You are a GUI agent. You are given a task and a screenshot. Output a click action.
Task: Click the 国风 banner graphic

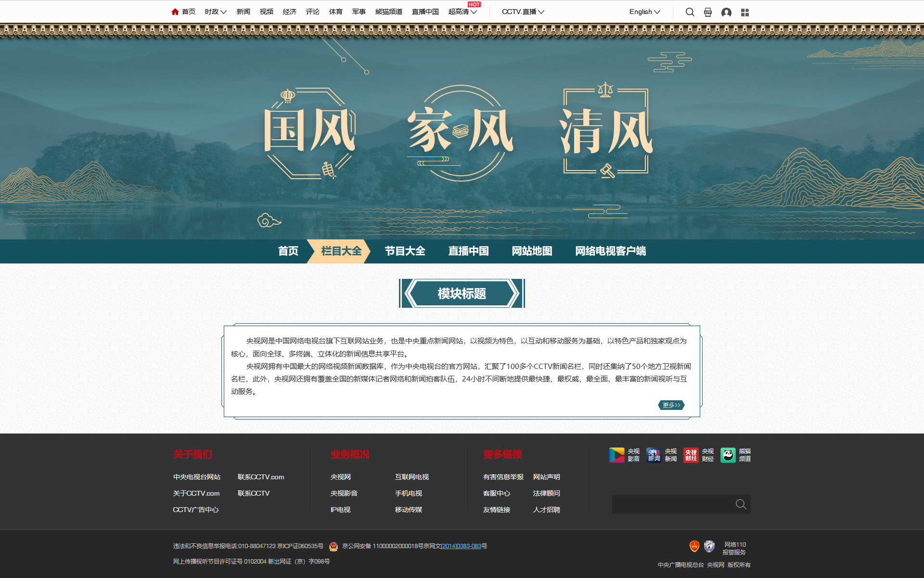pos(309,133)
